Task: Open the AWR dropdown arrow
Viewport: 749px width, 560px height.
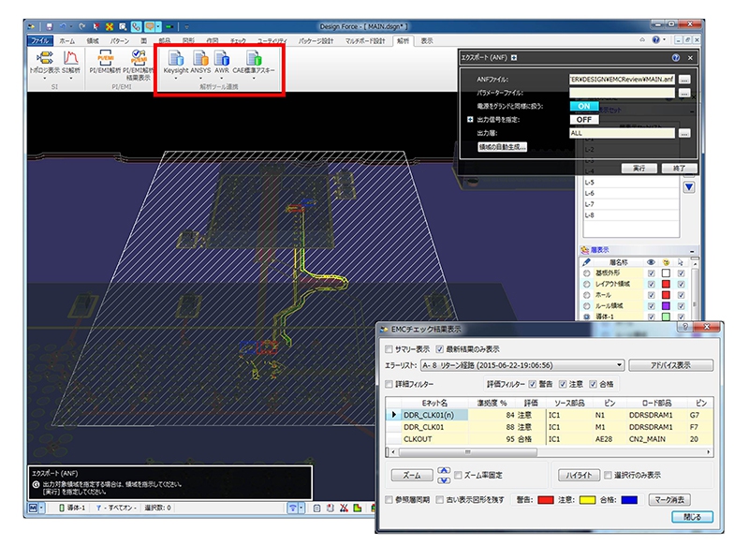Action: (x=222, y=78)
